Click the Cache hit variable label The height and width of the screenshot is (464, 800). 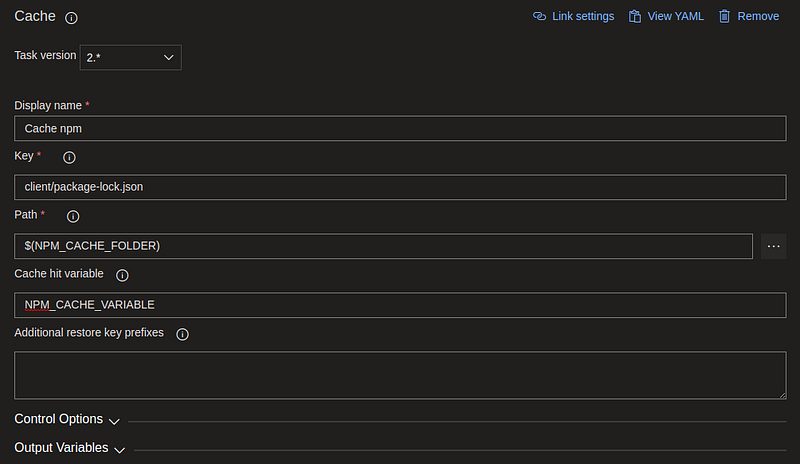(x=59, y=274)
